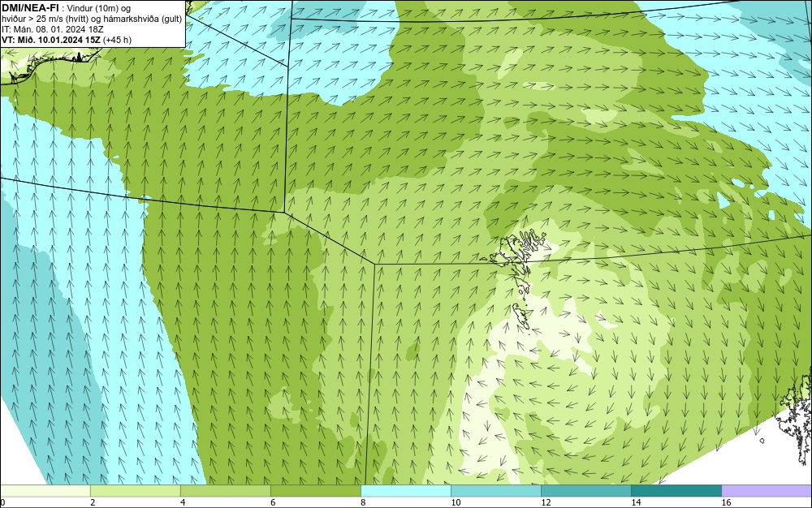This screenshot has width=812, height=508.
Task: Click the legend value label 2
Action: tap(93, 502)
